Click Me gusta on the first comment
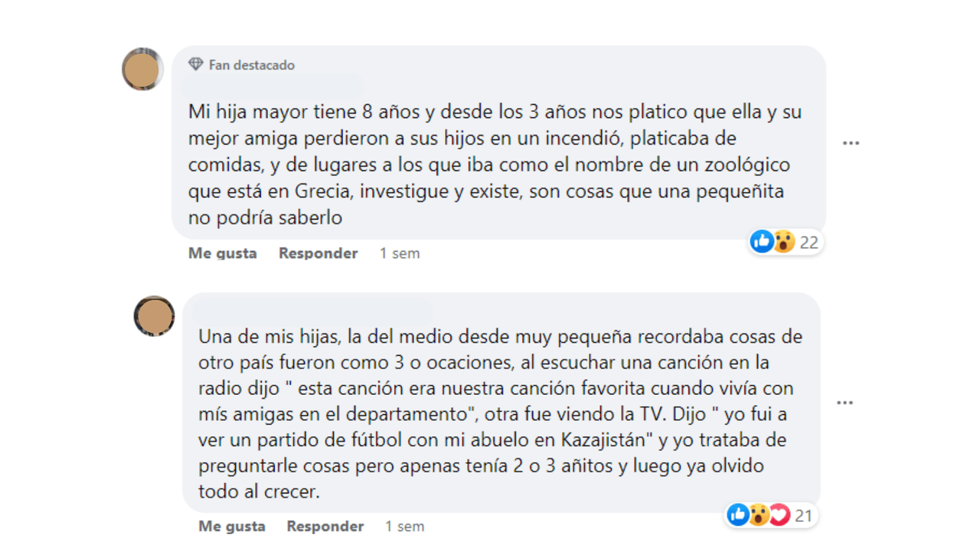This screenshot has height=551, width=980. click(222, 253)
